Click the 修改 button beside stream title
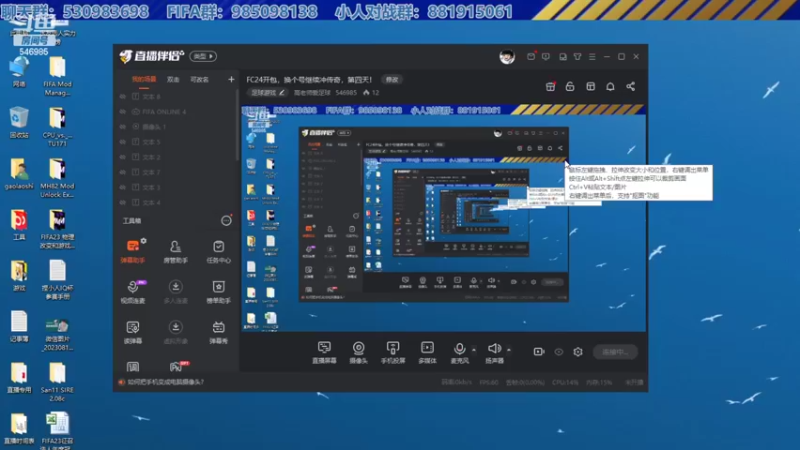This screenshot has width=800, height=450. (392, 80)
